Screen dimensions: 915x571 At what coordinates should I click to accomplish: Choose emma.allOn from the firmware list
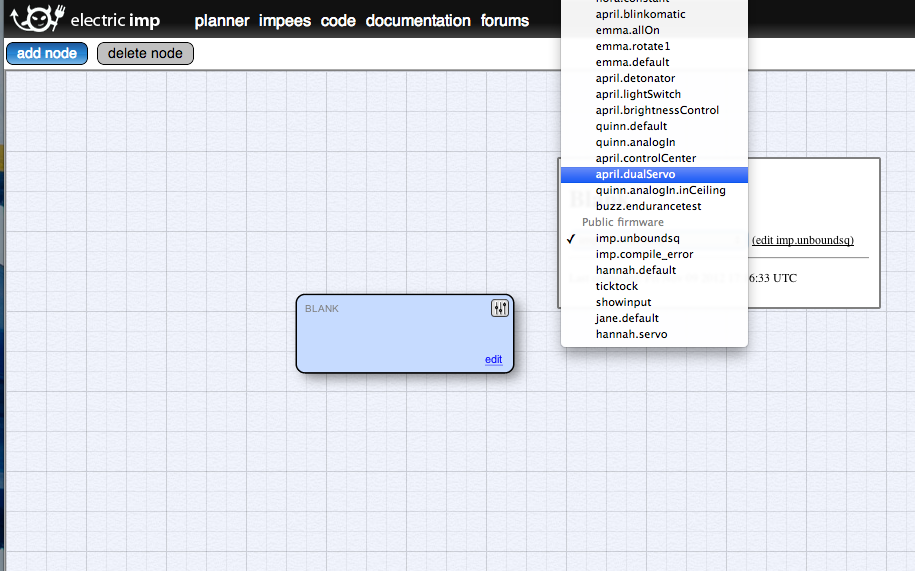(x=654, y=30)
